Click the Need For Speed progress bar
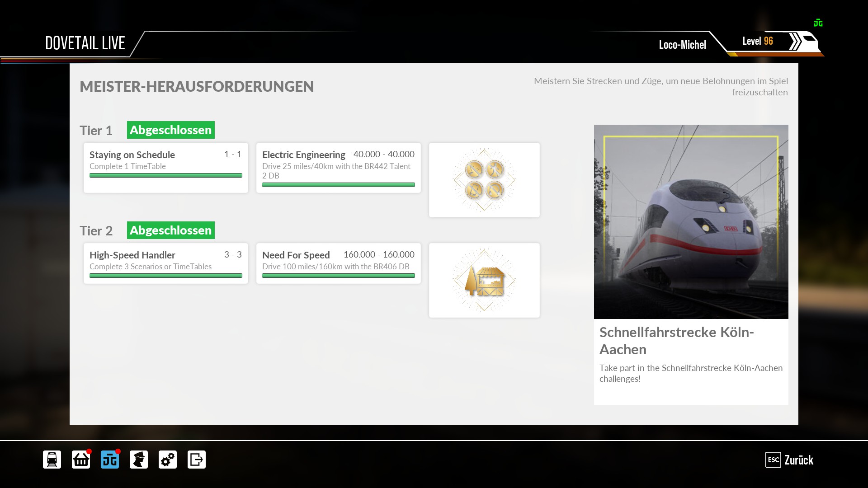 coord(338,276)
